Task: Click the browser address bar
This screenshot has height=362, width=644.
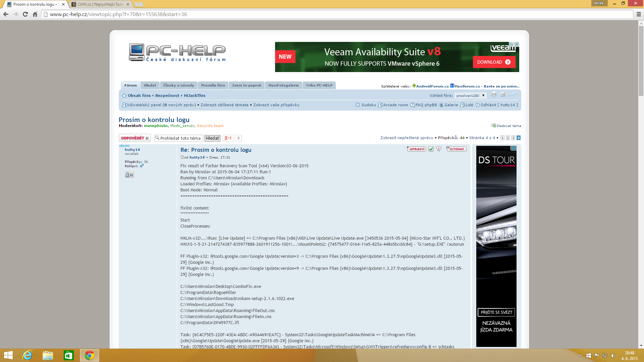Action: click(x=337, y=14)
